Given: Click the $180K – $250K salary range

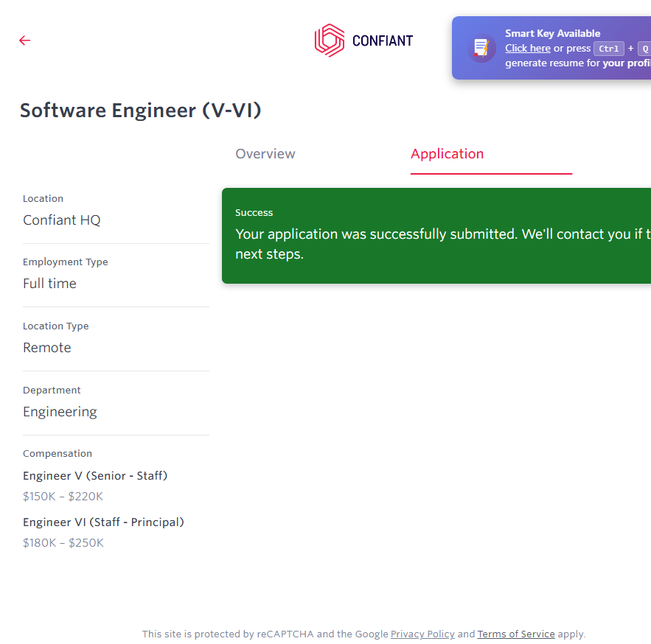Looking at the screenshot, I should click(63, 543).
